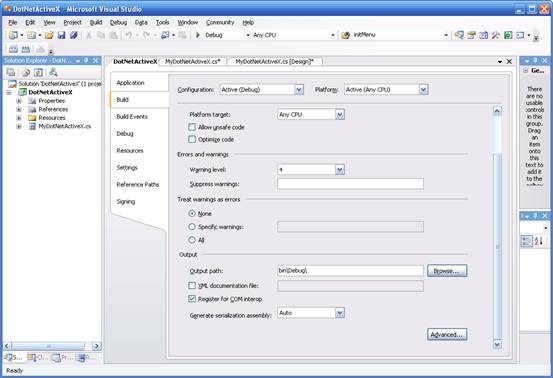This screenshot has height=378, width=553.
Task: Open the Community menu
Action: click(220, 22)
